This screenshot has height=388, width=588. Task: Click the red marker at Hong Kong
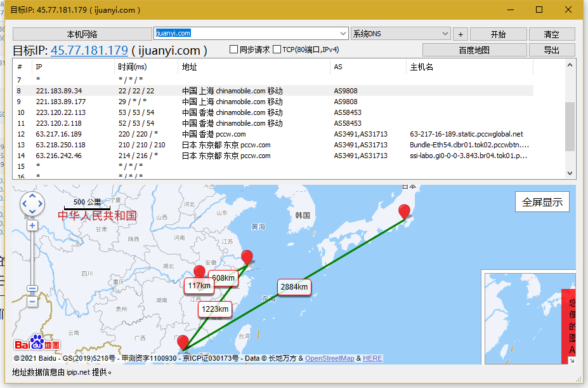click(x=183, y=343)
